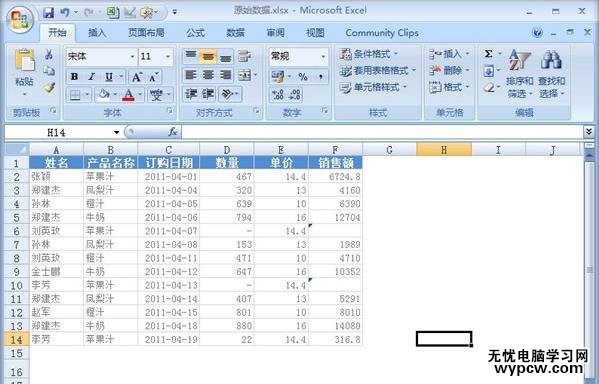Activate the Format Painter brush
Screen dimensions: 599x384
click(49, 87)
